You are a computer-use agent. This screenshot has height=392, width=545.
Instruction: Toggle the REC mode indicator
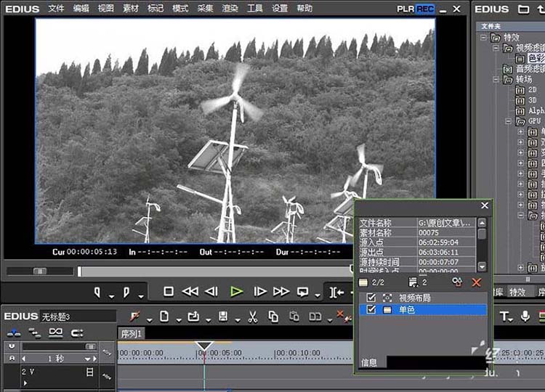tap(425, 9)
